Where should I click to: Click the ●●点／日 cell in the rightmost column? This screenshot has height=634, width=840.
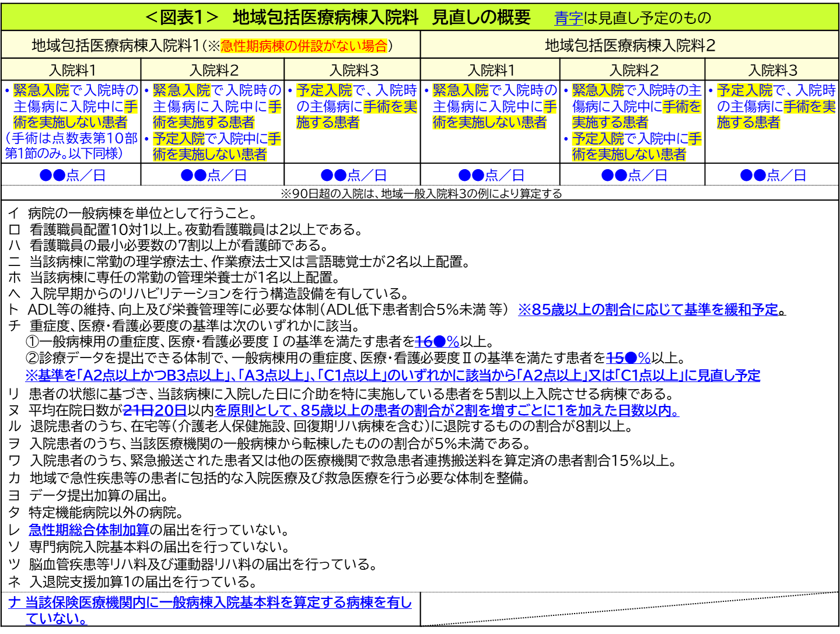[772, 175]
